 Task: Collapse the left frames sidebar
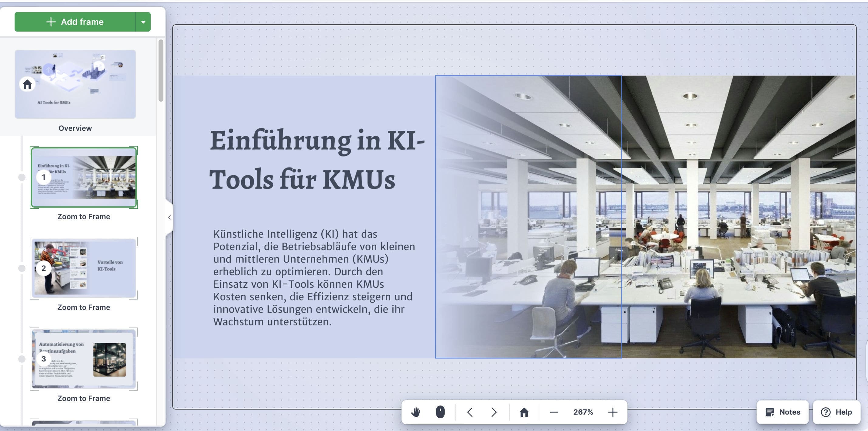point(169,217)
